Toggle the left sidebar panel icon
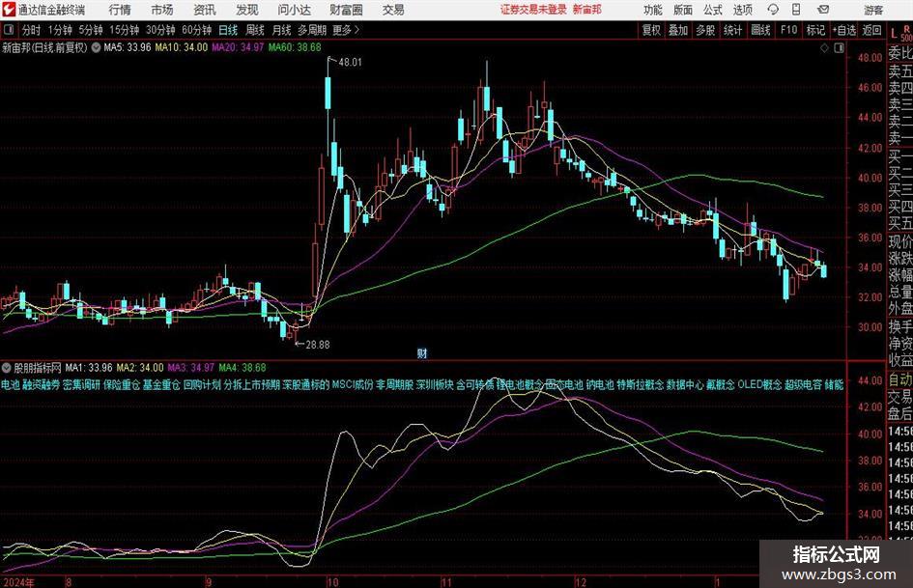 tap(8, 30)
